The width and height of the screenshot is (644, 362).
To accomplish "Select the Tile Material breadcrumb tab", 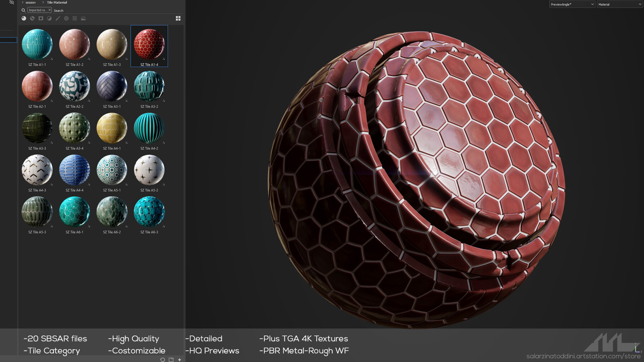I will [57, 3].
